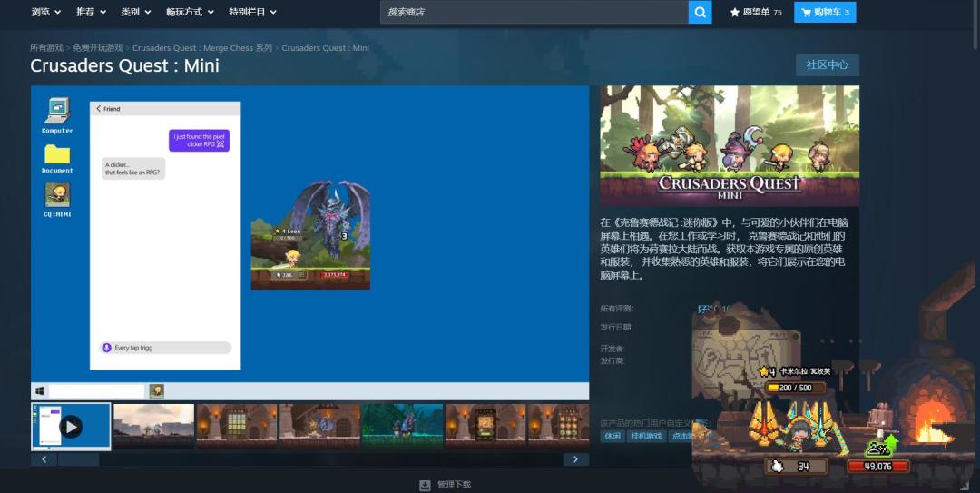Click the 开发商 label
980x493 pixels.
612,349
